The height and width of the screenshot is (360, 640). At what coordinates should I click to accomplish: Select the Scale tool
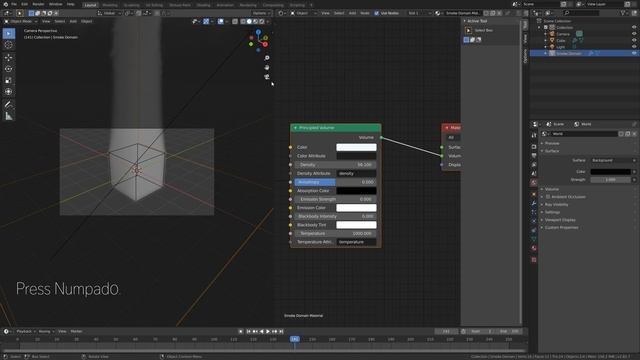(x=9, y=80)
